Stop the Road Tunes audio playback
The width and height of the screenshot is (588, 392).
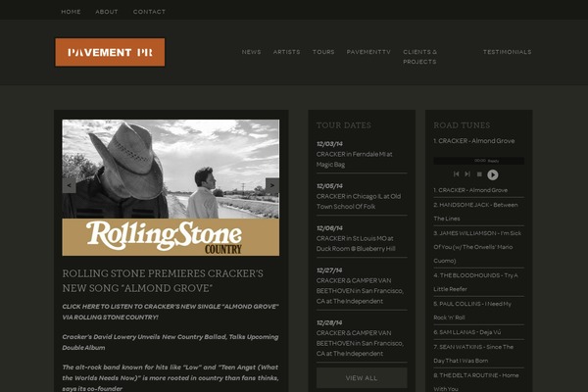tap(479, 174)
